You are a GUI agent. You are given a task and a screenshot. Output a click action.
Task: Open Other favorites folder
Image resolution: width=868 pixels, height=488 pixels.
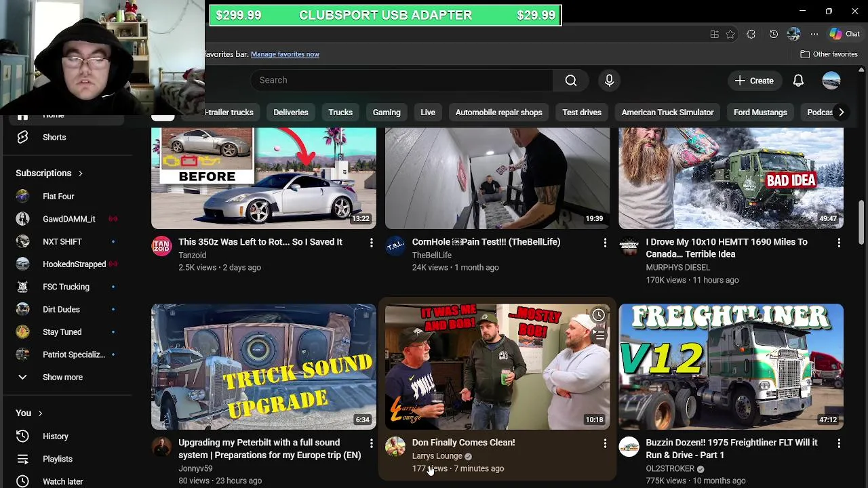(829, 54)
